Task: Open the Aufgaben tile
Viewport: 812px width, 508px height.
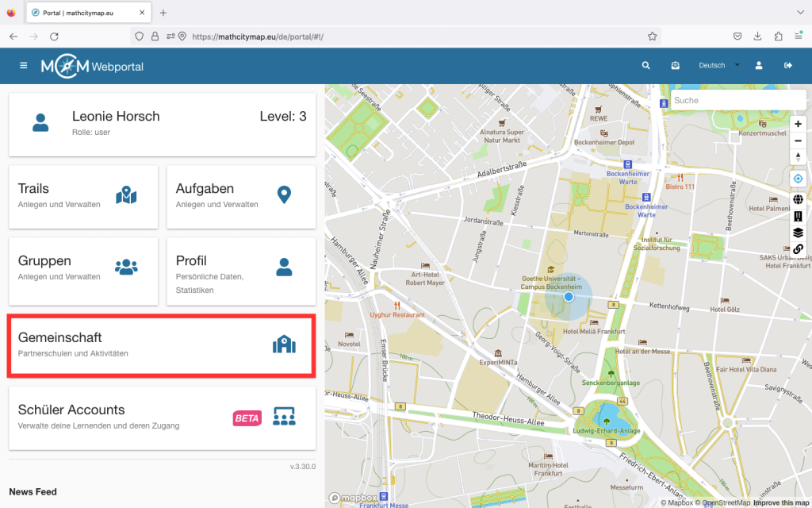Action: coord(241,196)
